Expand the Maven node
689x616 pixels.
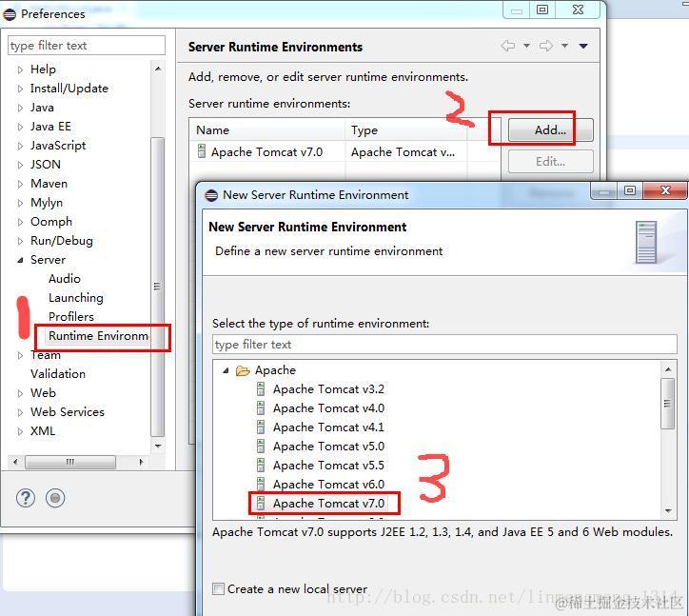point(20,184)
